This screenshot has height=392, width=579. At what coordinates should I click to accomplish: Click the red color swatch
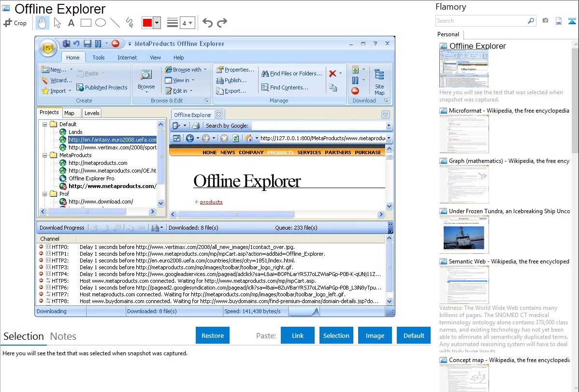point(147,23)
